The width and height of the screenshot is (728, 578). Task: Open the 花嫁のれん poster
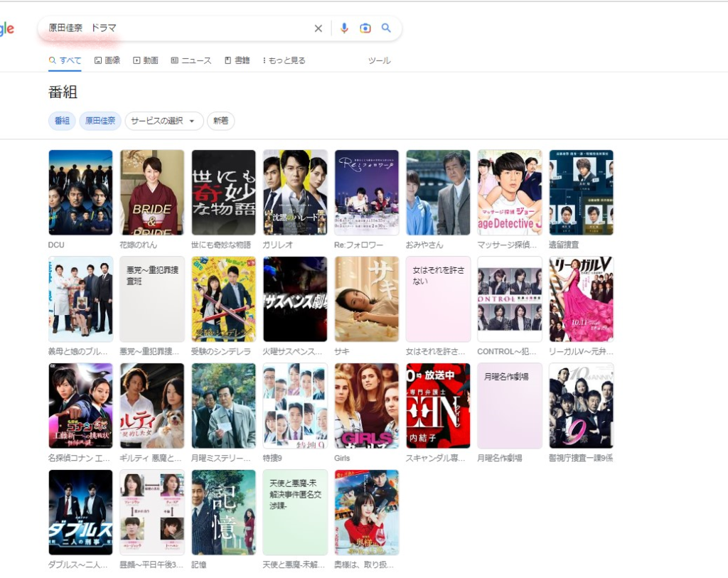pos(152,192)
